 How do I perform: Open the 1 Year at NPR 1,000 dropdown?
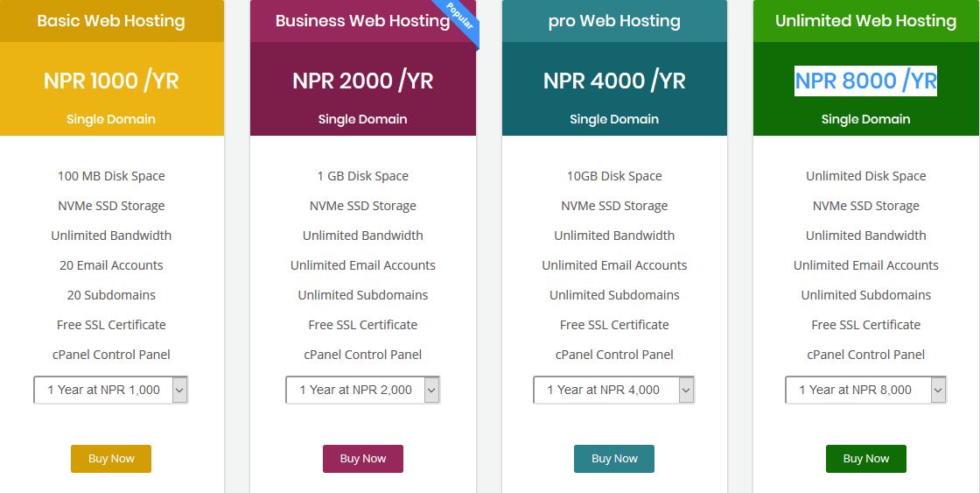point(110,390)
